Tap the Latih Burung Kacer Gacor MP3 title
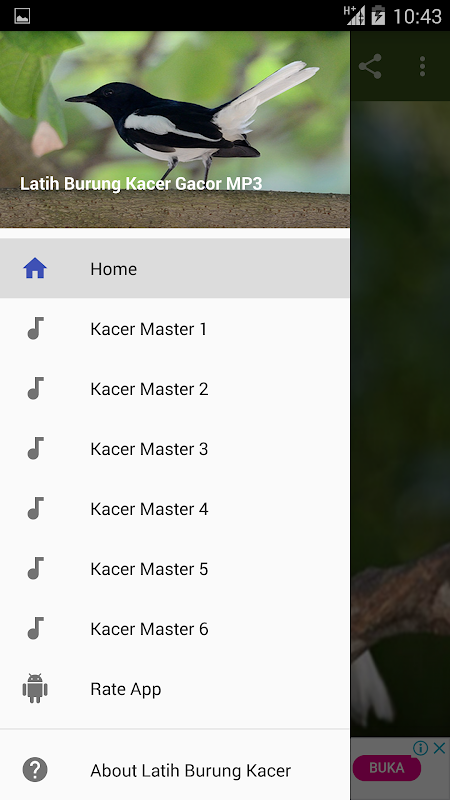Screen dimensions: 450x800 click(x=141, y=184)
